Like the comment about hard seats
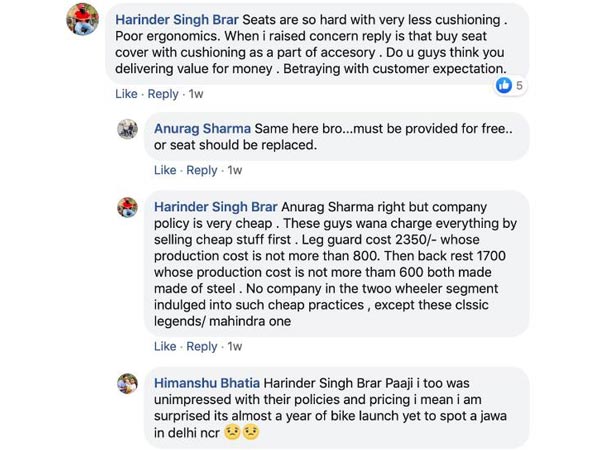The height and width of the screenshot is (450, 600). [x=126, y=94]
